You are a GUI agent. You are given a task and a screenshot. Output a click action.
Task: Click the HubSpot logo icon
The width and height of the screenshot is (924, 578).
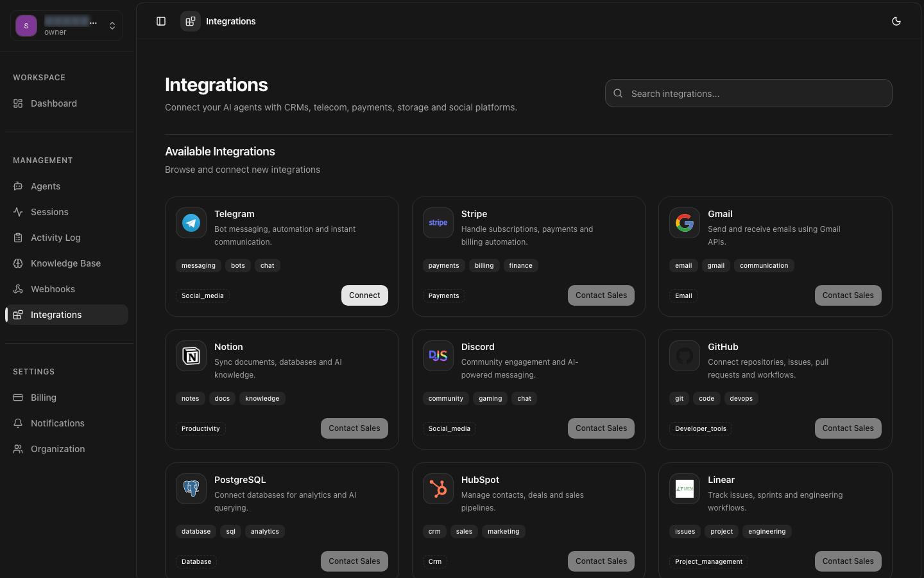(438, 489)
